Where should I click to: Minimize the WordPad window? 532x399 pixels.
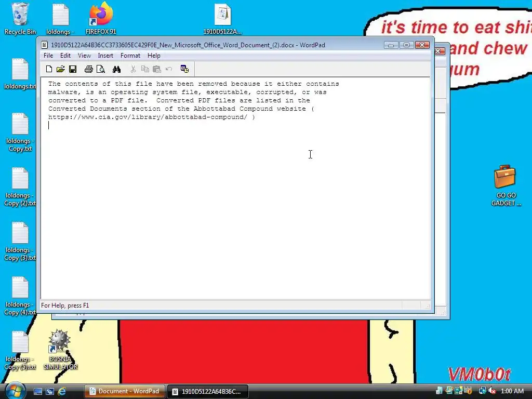(x=391, y=45)
